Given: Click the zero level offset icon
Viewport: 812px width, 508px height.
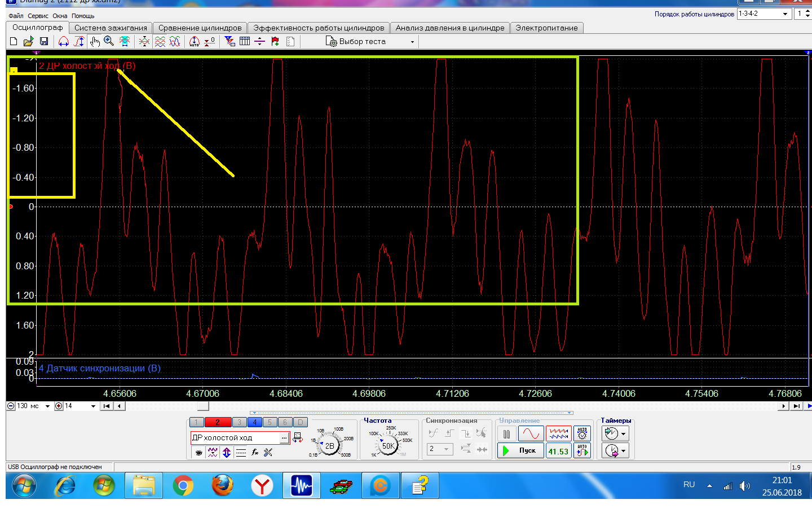Looking at the screenshot, I should point(210,41).
